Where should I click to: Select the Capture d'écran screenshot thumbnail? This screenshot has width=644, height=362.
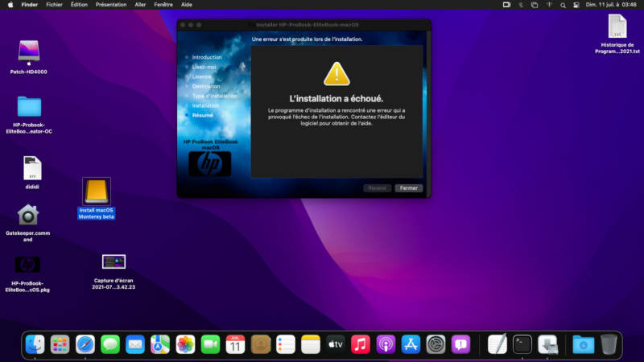[x=114, y=261]
